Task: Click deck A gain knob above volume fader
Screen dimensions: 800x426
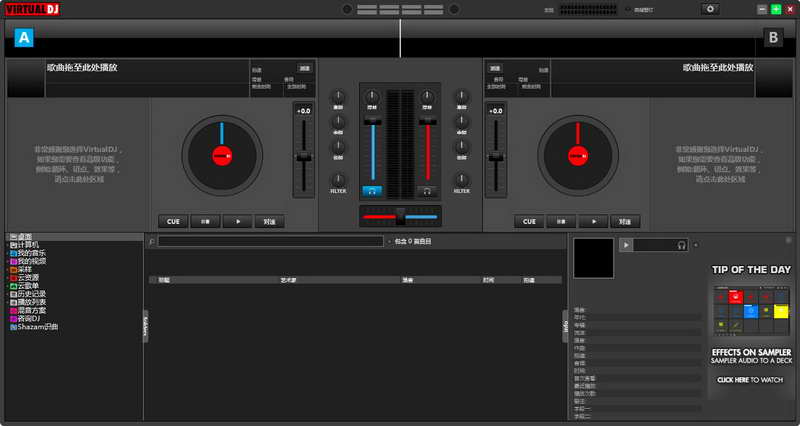Action: 372,96
